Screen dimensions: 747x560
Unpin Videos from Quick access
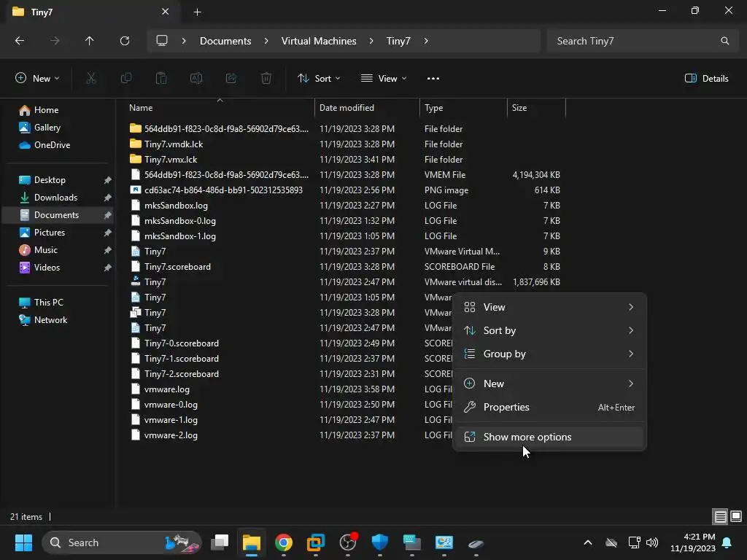[108, 268]
